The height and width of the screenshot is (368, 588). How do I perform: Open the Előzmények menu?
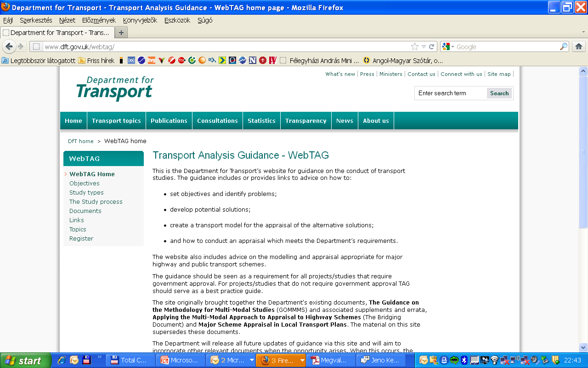coord(99,20)
